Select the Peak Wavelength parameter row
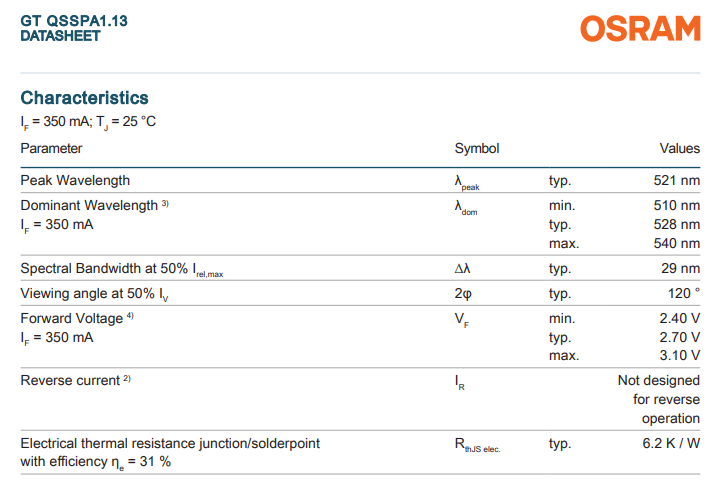Viewport: 719px width, 490px height. coord(360,180)
